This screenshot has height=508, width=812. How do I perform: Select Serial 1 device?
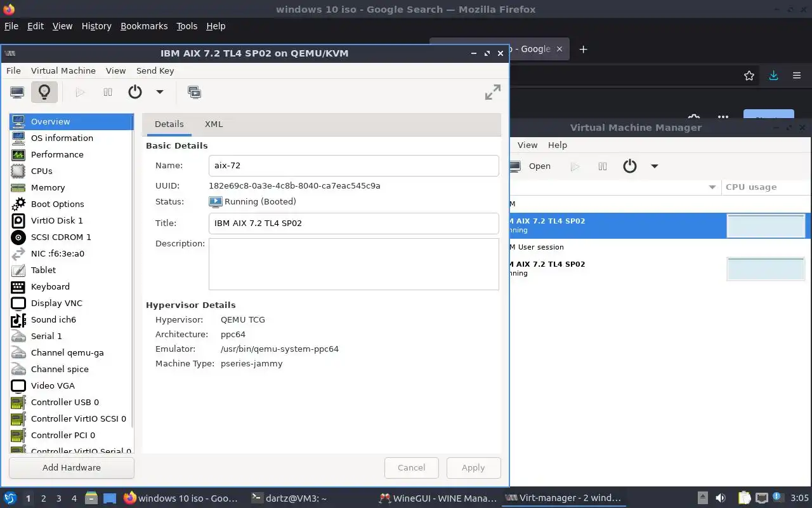click(x=72, y=336)
